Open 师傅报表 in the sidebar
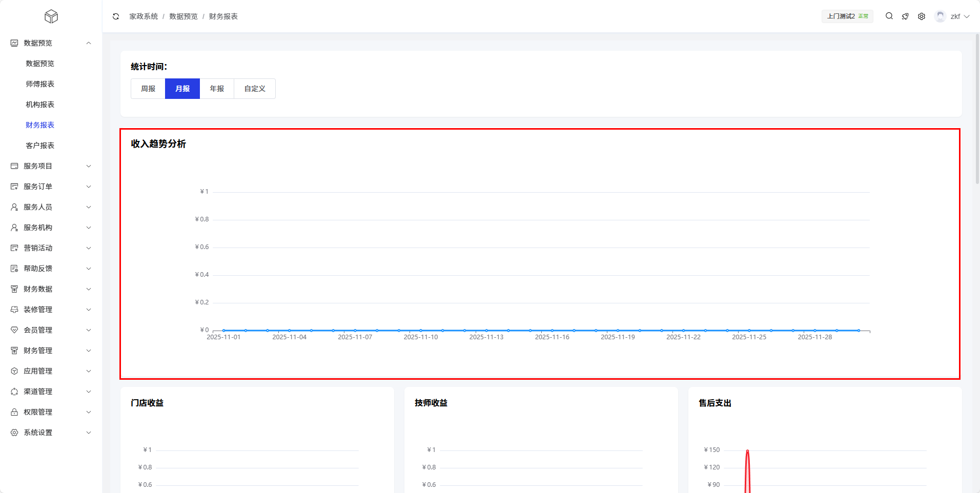 tap(40, 84)
